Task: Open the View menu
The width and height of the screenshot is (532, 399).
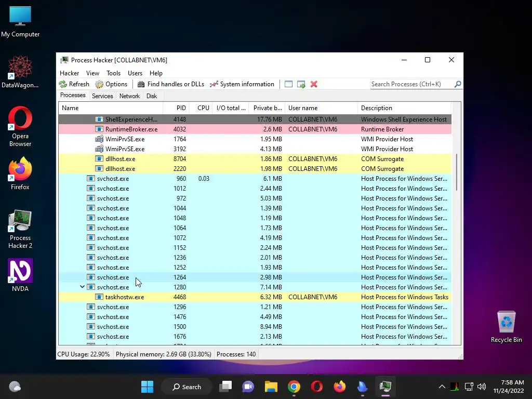Action: click(92, 73)
